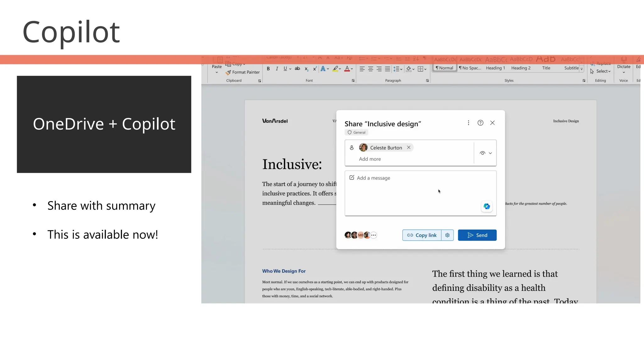Click the Copy button in Clipboard

click(x=235, y=64)
